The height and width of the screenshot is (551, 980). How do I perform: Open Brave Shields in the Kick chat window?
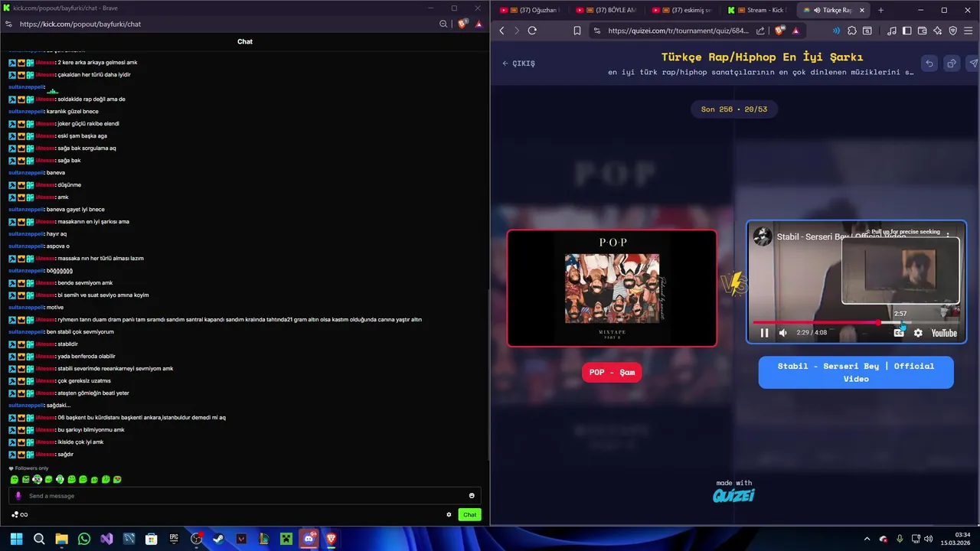pyautogui.click(x=462, y=24)
